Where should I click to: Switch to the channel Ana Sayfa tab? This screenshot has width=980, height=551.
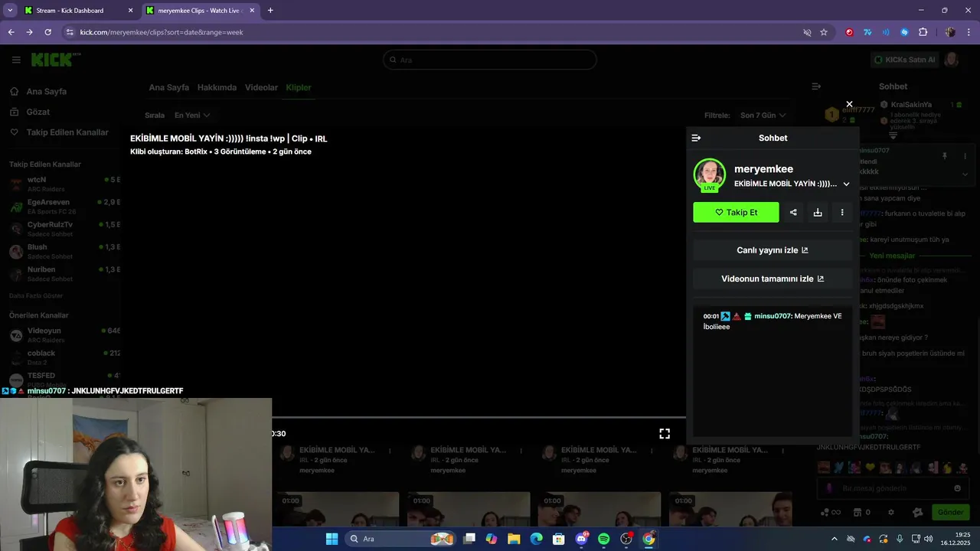pyautogui.click(x=168, y=87)
